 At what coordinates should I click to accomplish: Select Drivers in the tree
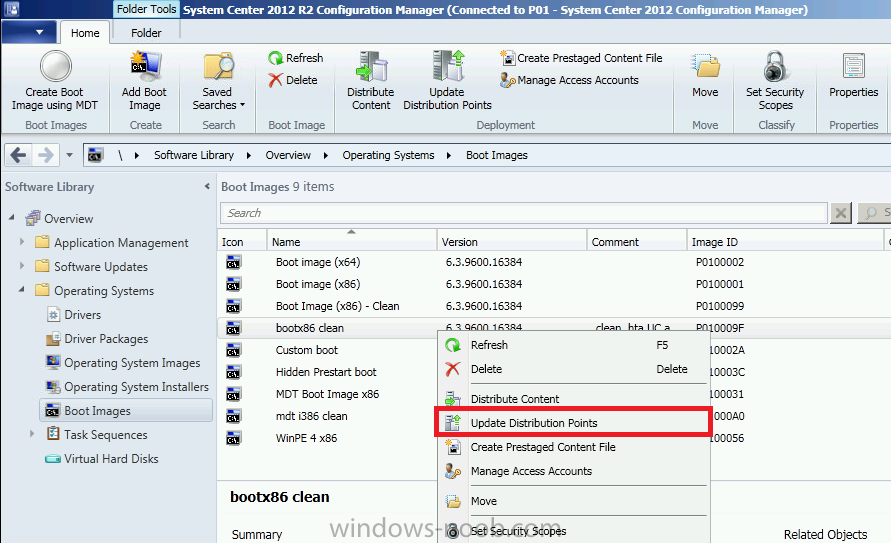pyautogui.click(x=82, y=315)
